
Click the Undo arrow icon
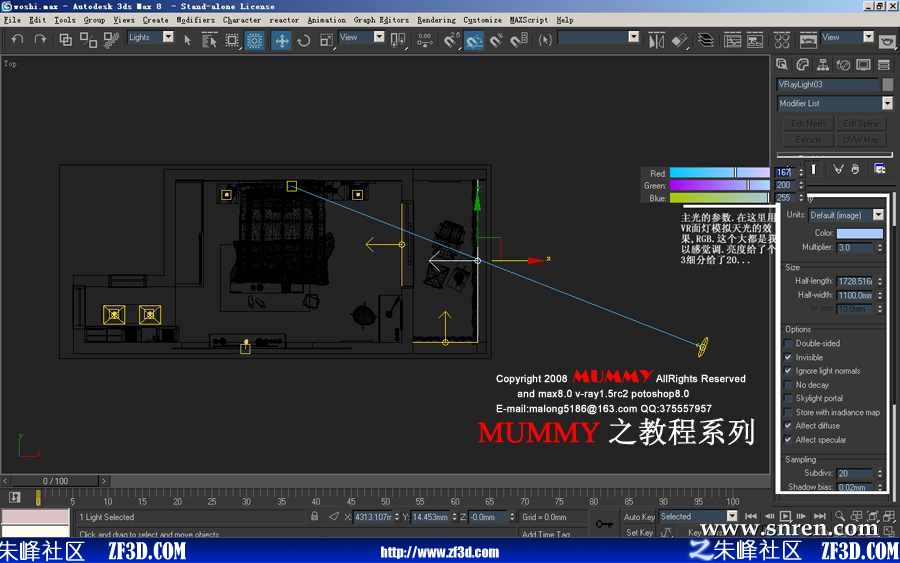17,40
